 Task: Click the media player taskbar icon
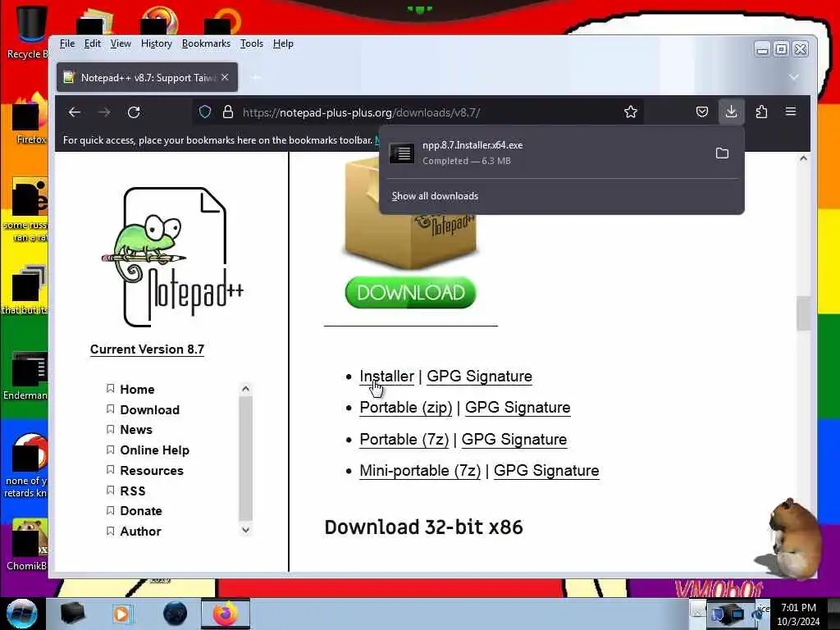121,614
